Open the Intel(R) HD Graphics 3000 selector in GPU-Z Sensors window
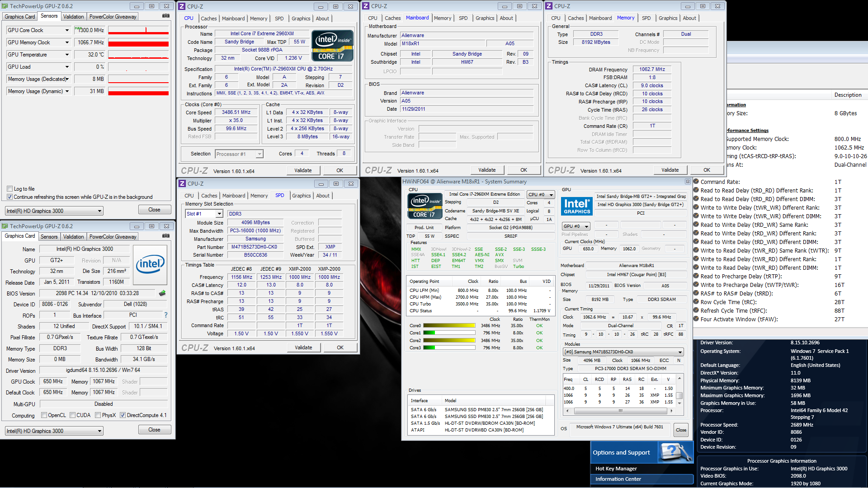This screenshot has width=868, height=488. coord(54,211)
